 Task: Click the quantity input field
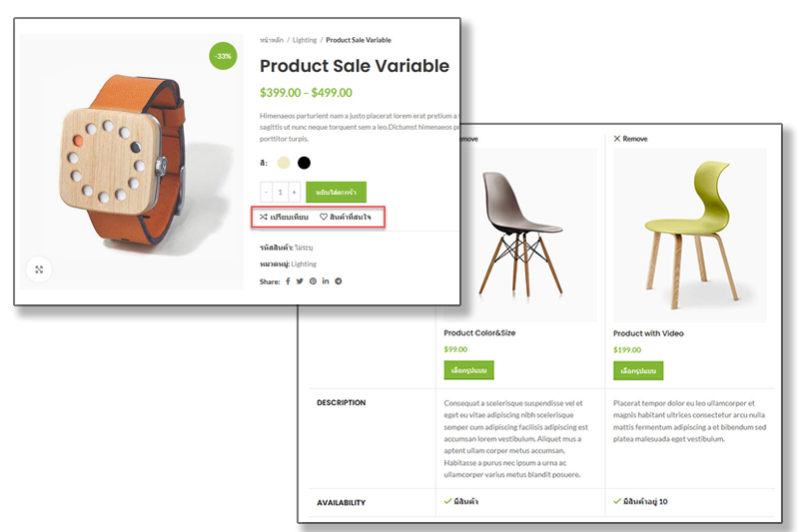point(281,192)
